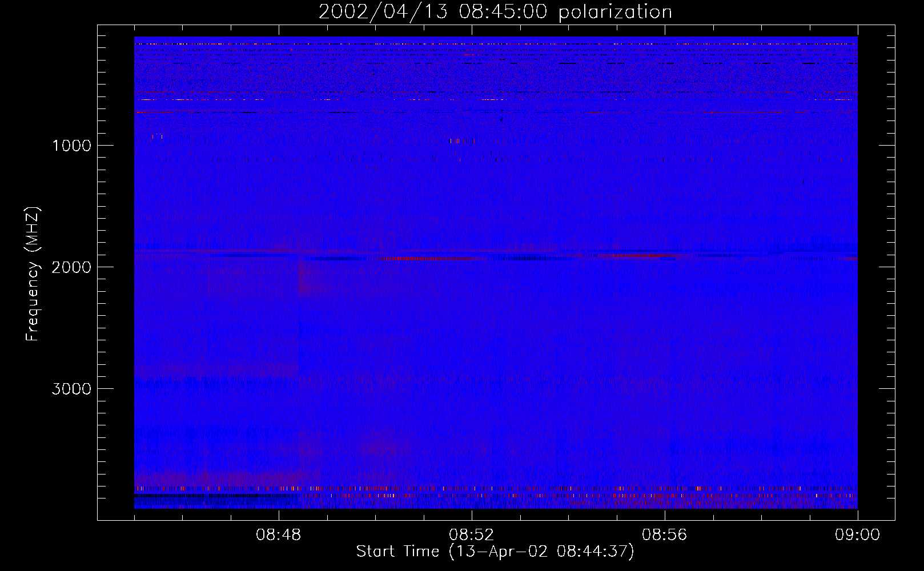Viewport: 924px width, 571px height.
Task: Click the plot title '2002/04/13 08:45:00 polarization'
Action: pos(495,11)
